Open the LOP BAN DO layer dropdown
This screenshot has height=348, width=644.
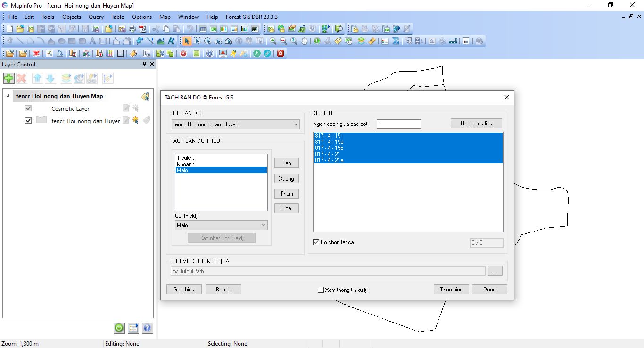coord(296,124)
